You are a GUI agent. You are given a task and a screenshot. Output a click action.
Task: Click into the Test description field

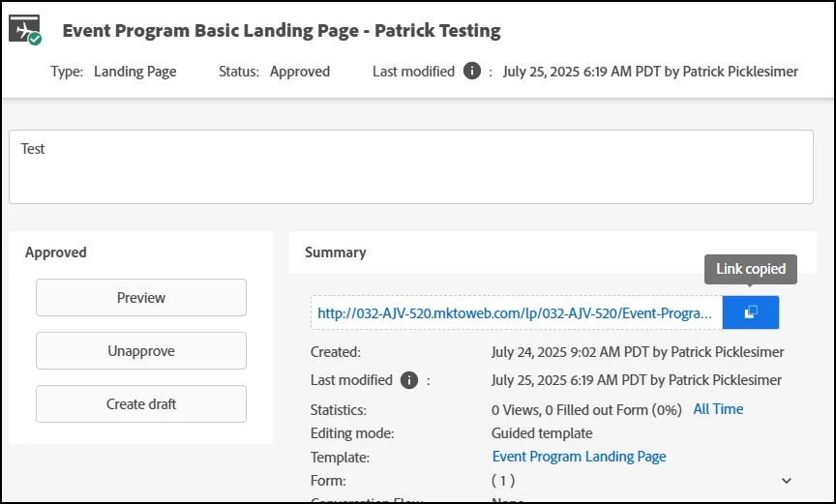411,166
